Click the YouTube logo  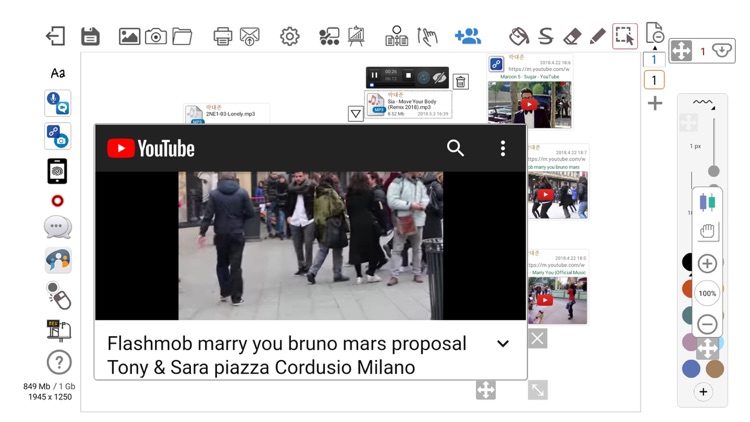tap(151, 148)
